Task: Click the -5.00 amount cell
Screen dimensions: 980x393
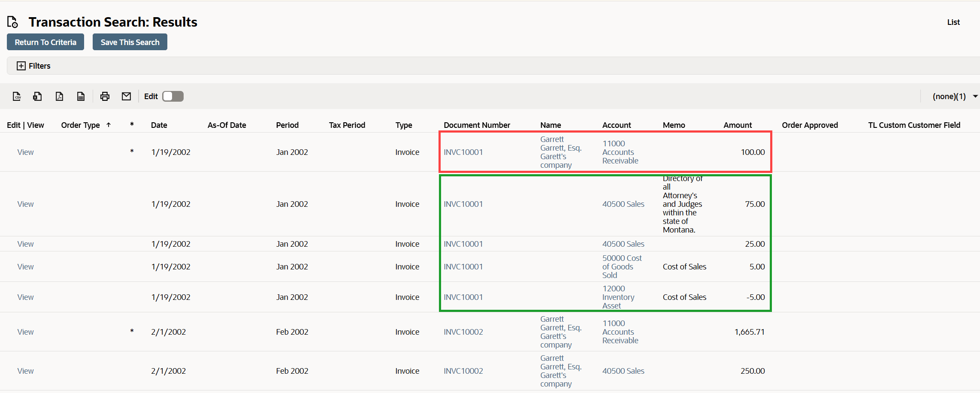Action: pos(756,297)
